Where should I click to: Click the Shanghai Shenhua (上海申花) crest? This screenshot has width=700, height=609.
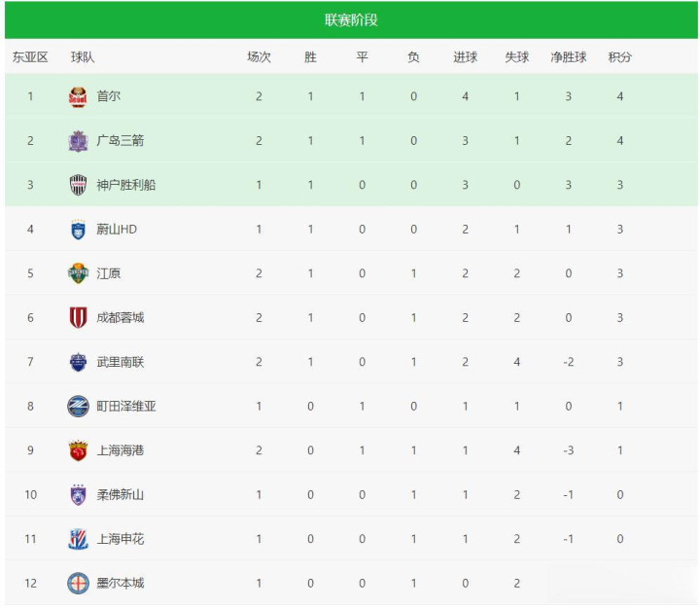[x=78, y=539]
